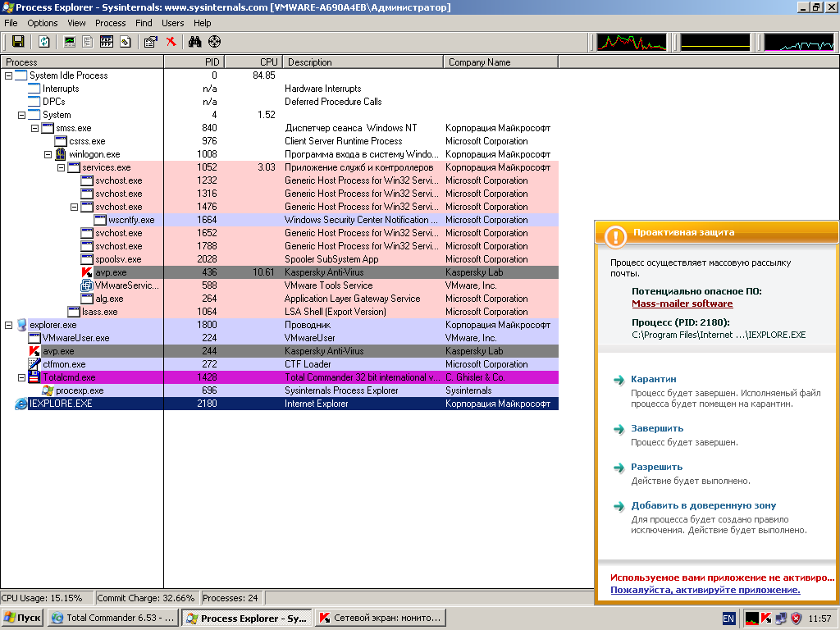The width and height of the screenshot is (840, 630).
Task: Click the procexp.exe process icon
Action: tap(48, 390)
